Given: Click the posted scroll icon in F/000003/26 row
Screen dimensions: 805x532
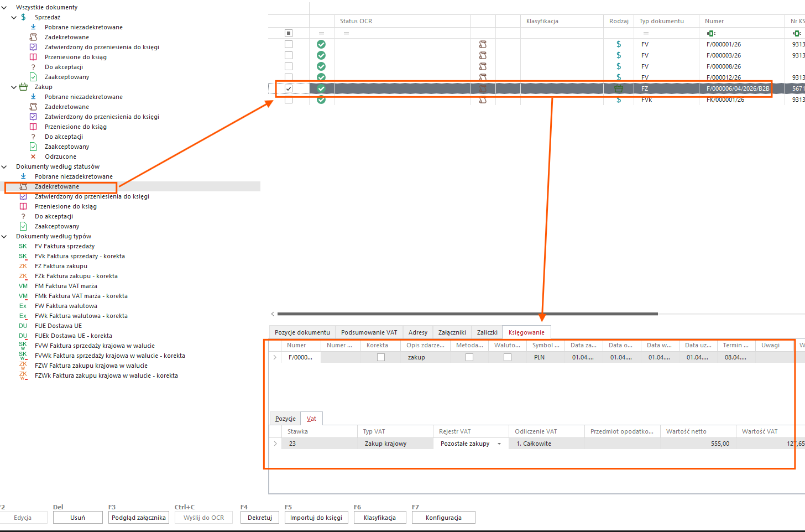Looking at the screenshot, I should coord(483,55).
